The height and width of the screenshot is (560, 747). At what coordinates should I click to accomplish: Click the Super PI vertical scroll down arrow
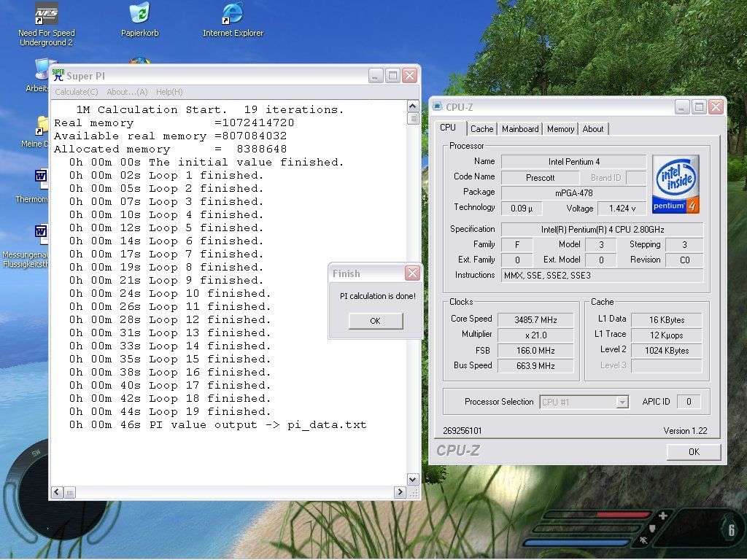[413, 479]
